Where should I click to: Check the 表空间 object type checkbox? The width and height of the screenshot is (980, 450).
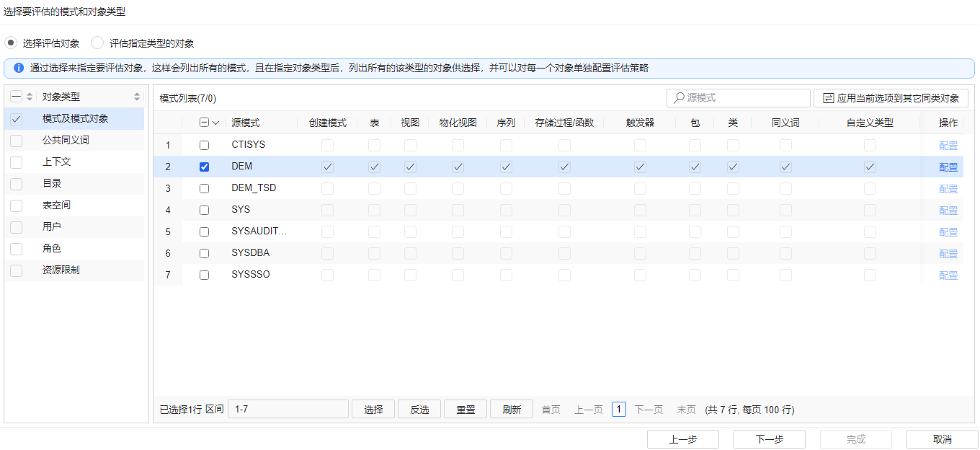pos(17,205)
